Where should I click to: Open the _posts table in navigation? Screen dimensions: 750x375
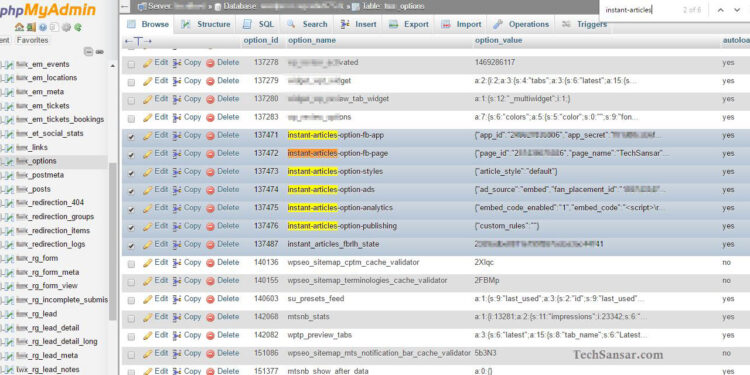[x=33, y=189]
